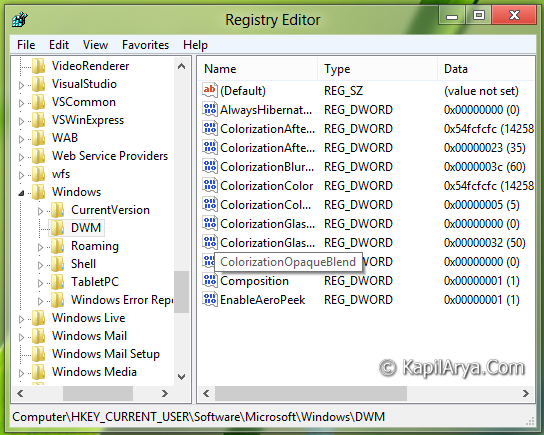544x435 pixels.
Task: Click the DWM folder icon
Action: (x=58, y=228)
